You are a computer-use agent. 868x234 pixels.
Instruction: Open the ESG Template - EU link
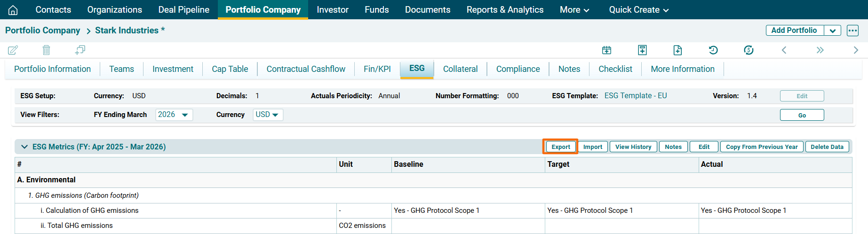coord(635,96)
